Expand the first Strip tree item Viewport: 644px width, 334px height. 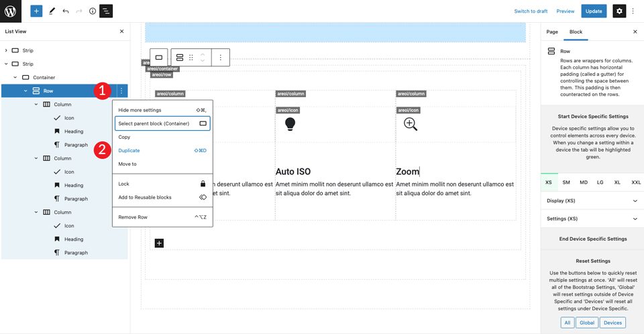(x=6, y=50)
